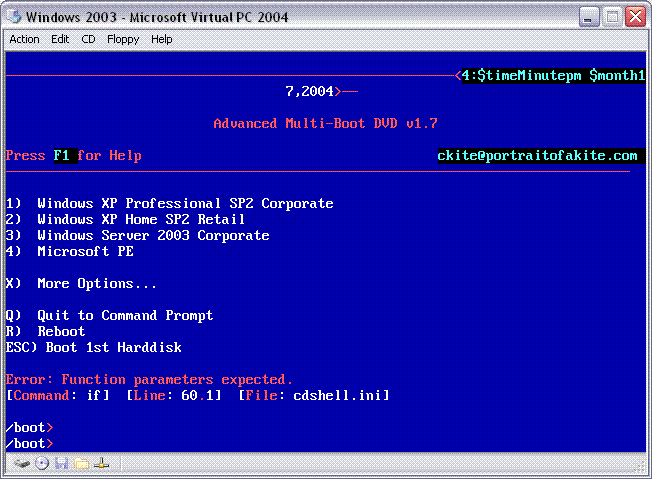Click 'More Options...' entry
Image resolution: width=652 pixels, height=479 pixels.
[81, 283]
